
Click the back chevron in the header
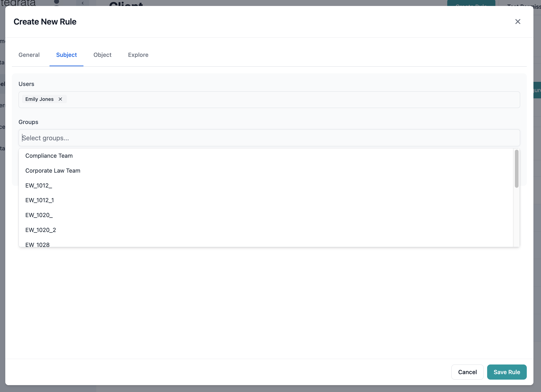pos(83,3)
